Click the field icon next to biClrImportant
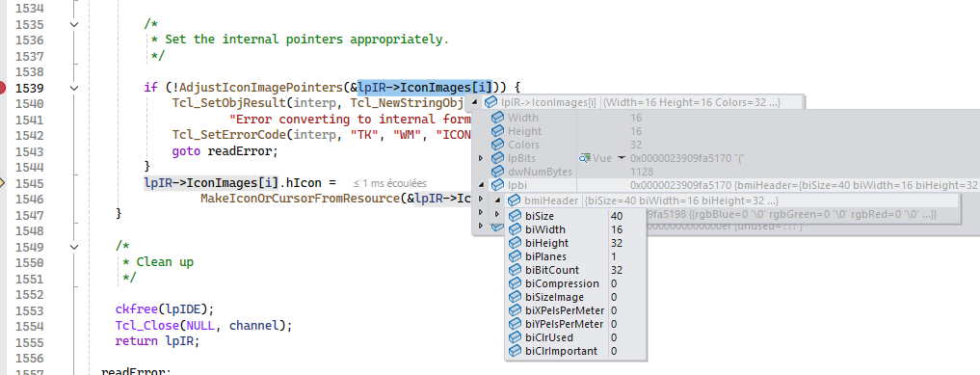 515,351
